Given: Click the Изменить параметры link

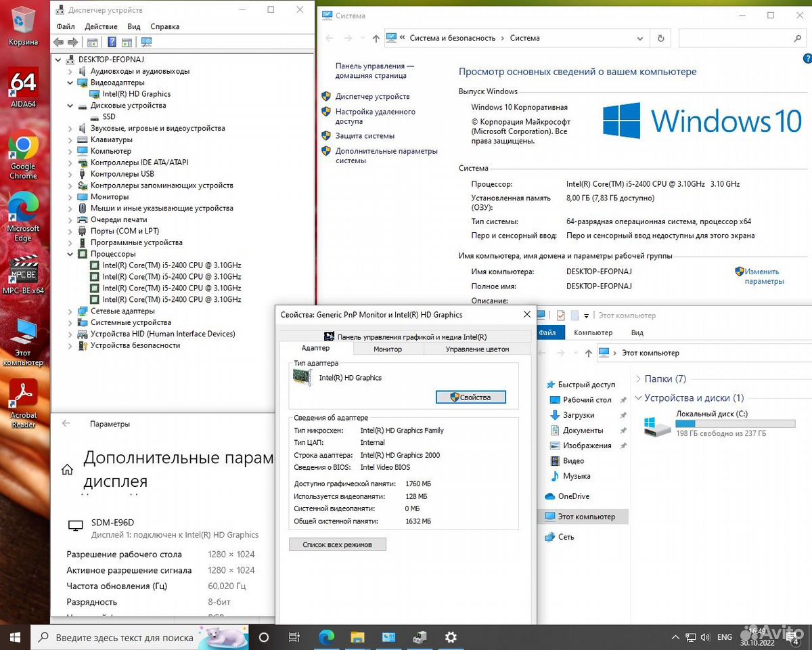Looking at the screenshot, I should [x=764, y=276].
